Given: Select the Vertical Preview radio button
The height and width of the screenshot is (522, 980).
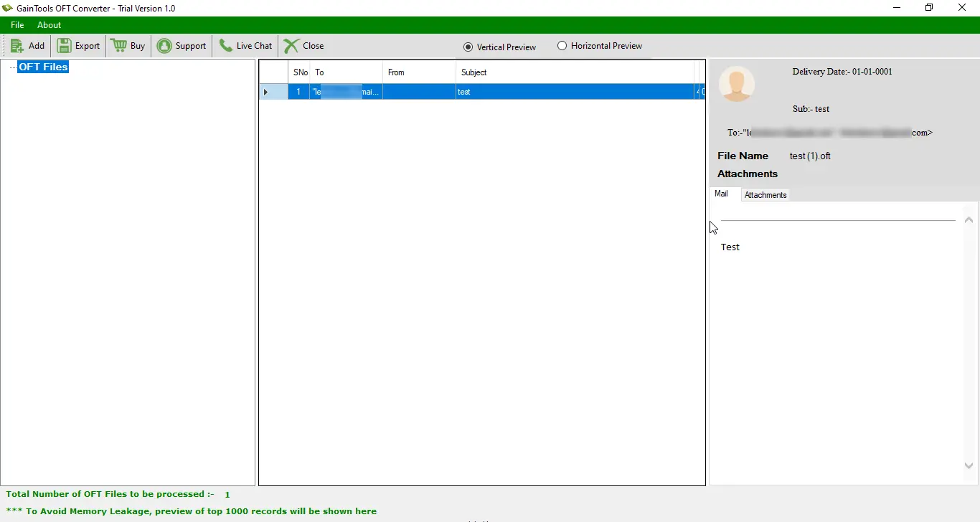Looking at the screenshot, I should tap(468, 47).
